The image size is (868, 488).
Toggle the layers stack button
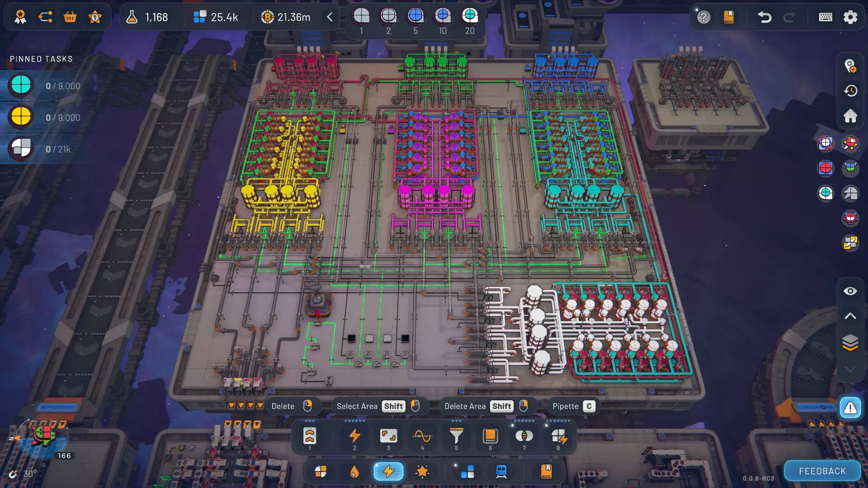point(850,343)
